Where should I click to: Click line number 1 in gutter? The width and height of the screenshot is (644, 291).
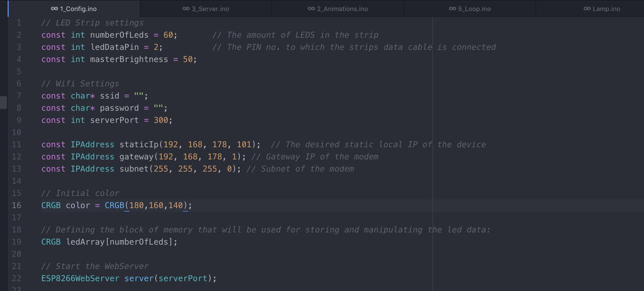coord(19,23)
